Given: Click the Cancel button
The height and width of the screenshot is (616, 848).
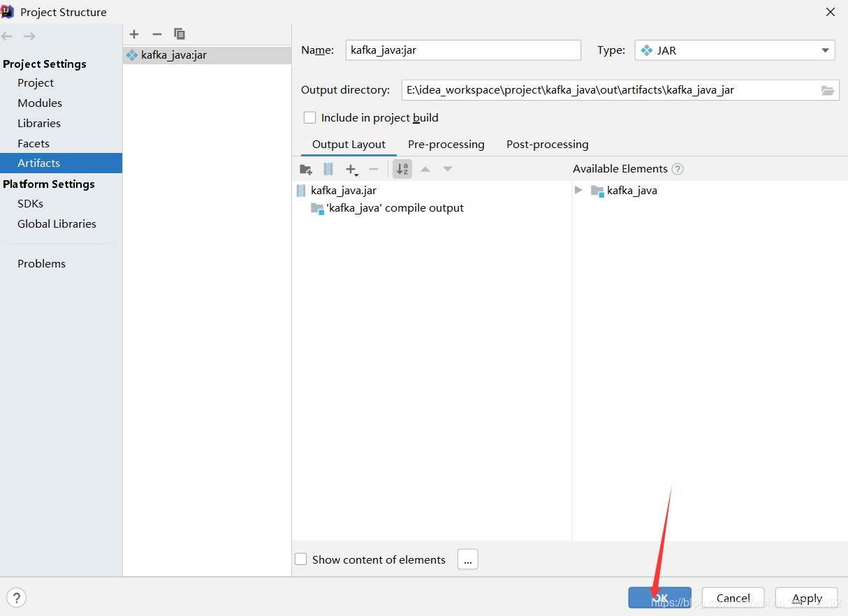Looking at the screenshot, I should tap(733, 598).
